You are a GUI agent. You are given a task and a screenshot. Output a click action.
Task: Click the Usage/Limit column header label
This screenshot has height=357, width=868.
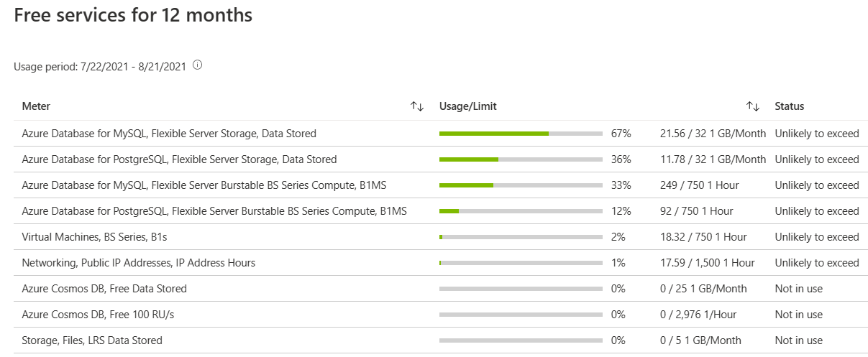tap(467, 106)
